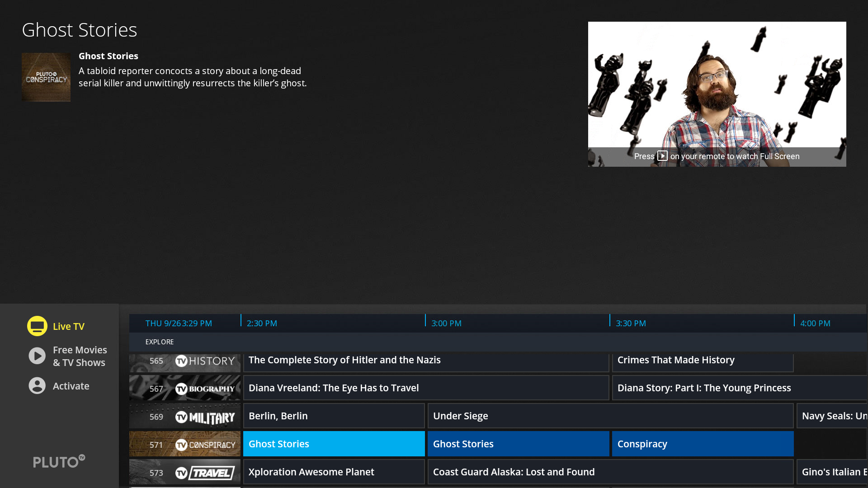868x488 pixels.
Task: Choose Coast Guard Alaska: Lost and Found
Action: [x=611, y=472]
